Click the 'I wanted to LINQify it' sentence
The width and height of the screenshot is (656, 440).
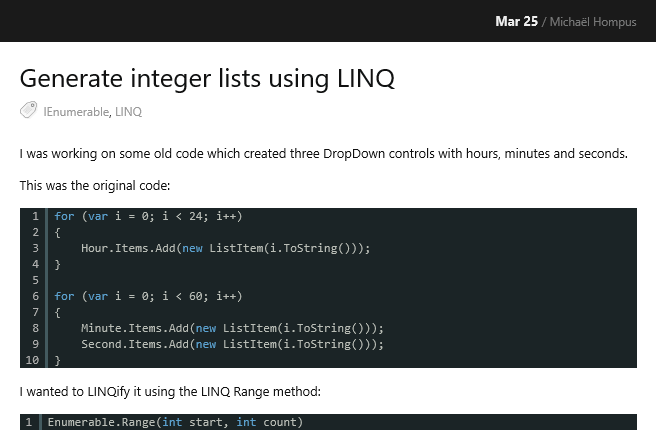point(170,392)
